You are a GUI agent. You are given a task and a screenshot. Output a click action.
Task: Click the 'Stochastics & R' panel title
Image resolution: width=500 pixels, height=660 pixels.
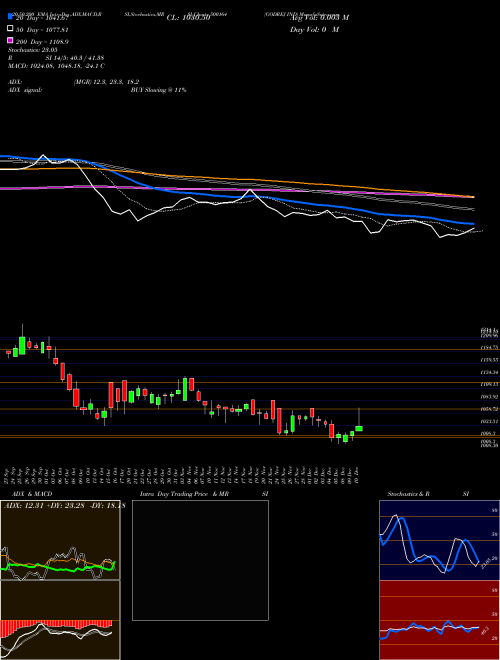[x=408, y=494]
